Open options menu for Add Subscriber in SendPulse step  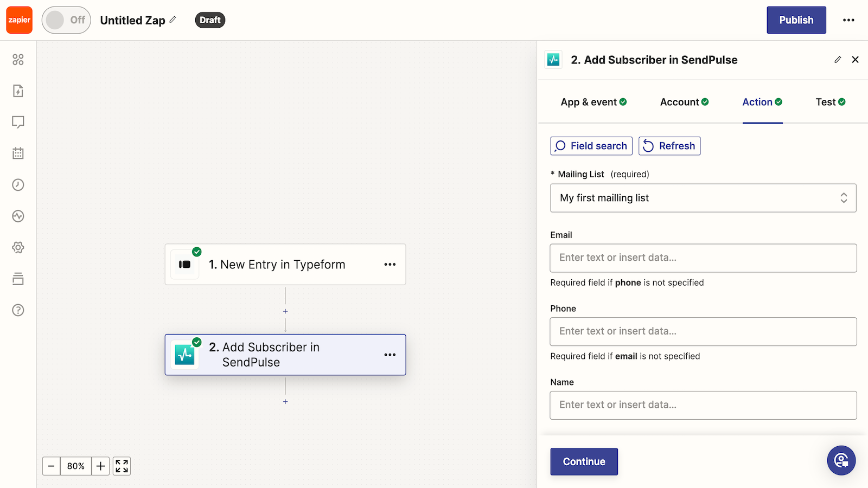(x=390, y=355)
